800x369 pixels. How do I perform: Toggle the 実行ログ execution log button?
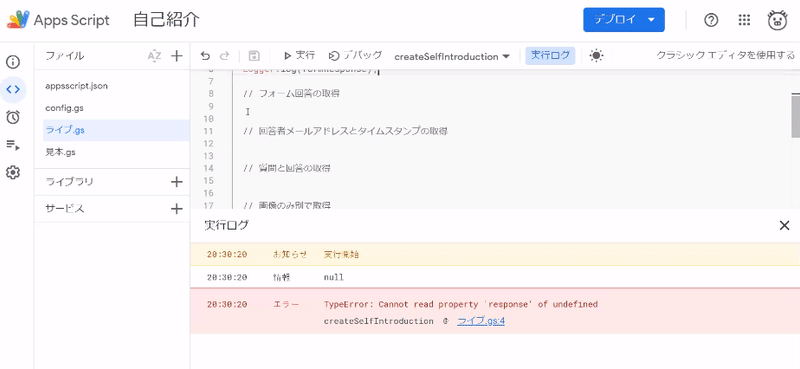click(x=550, y=56)
